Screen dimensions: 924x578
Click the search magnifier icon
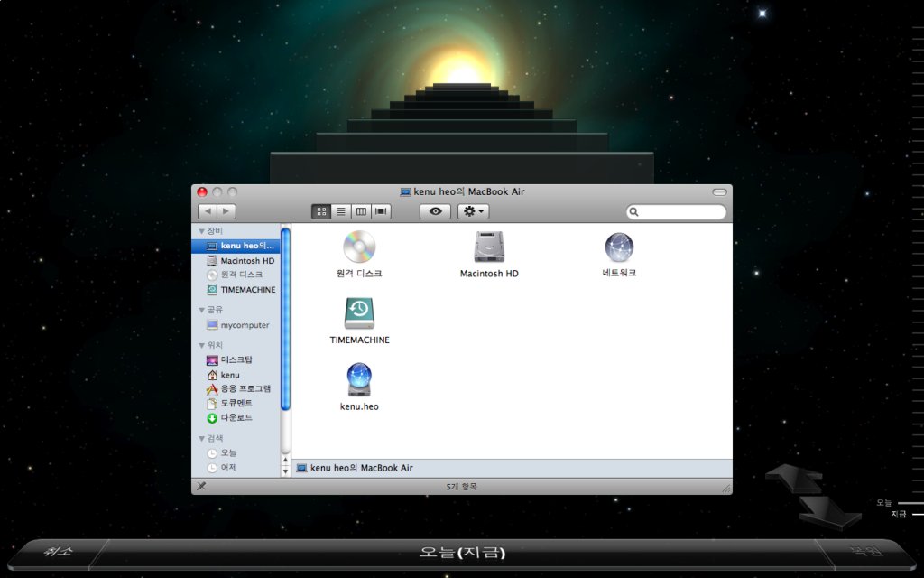[x=634, y=211]
